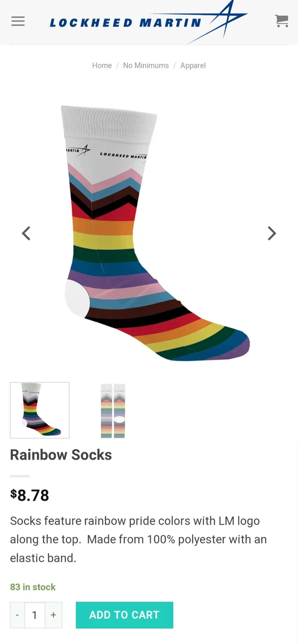The image size is (298, 644).
Task: Go to the Home breadcrumb
Action: pyautogui.click(x=102, y=66)
